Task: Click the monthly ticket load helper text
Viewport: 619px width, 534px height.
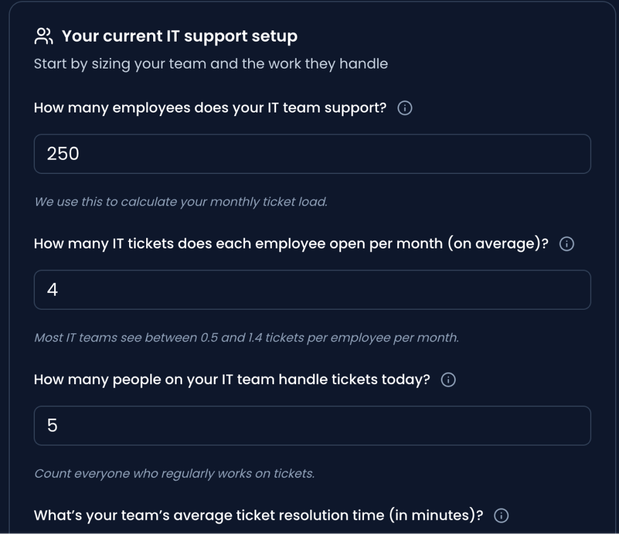Action: pos(181,201)
